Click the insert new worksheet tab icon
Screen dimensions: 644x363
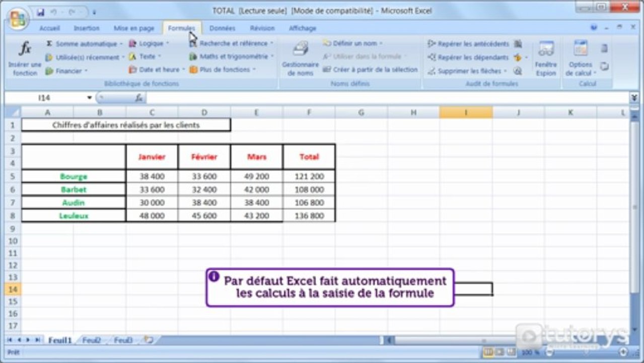point(149,340)
